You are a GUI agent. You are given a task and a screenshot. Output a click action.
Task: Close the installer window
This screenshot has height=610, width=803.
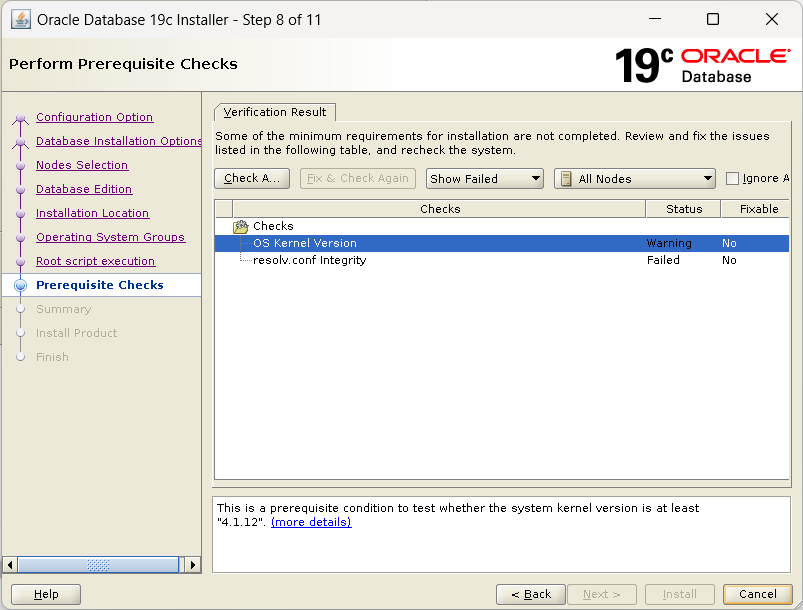point(772,19)
